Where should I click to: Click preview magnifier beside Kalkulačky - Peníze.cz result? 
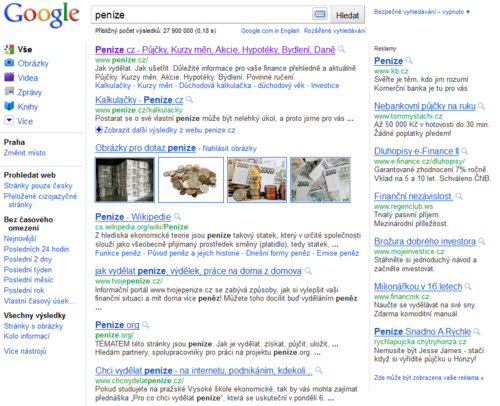pos(190,99)
